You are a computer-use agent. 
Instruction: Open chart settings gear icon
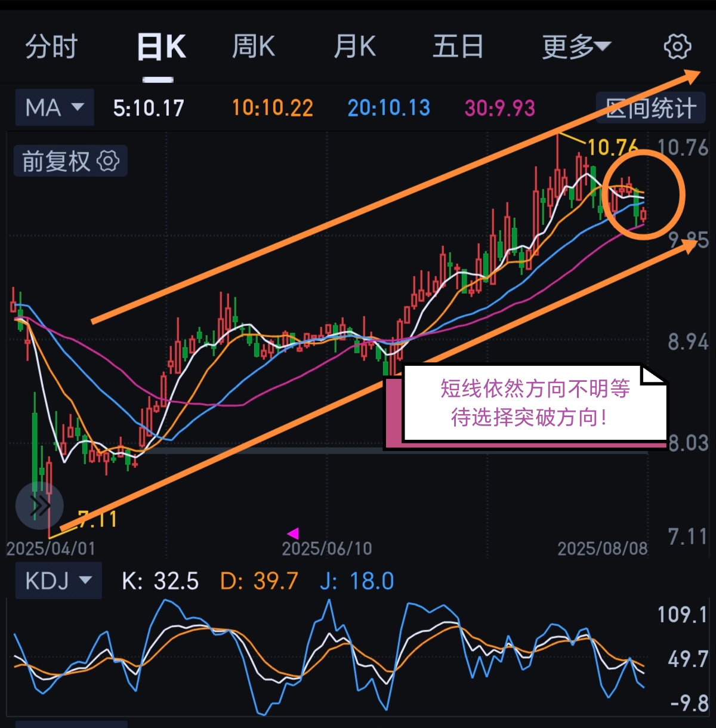coord(677,47)
